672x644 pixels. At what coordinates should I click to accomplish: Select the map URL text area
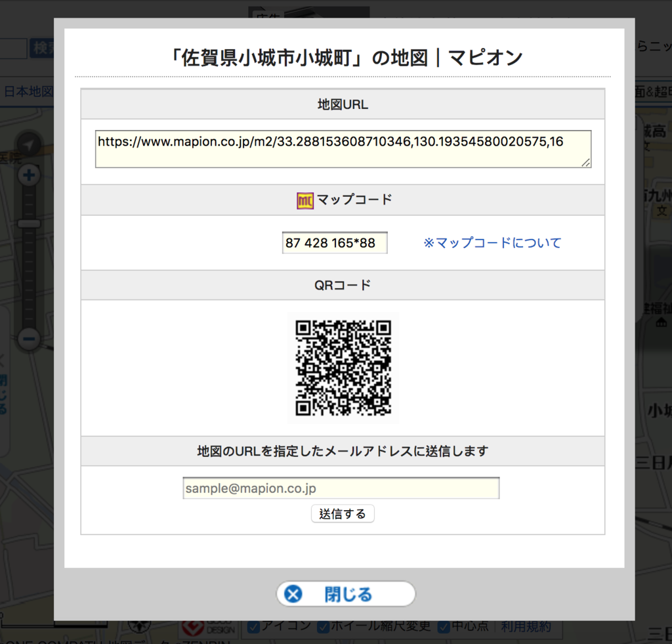[x=343, y=148]
